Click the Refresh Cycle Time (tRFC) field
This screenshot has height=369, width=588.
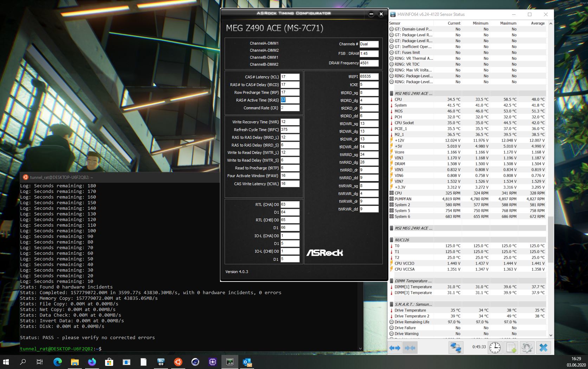tap(290, 130)
